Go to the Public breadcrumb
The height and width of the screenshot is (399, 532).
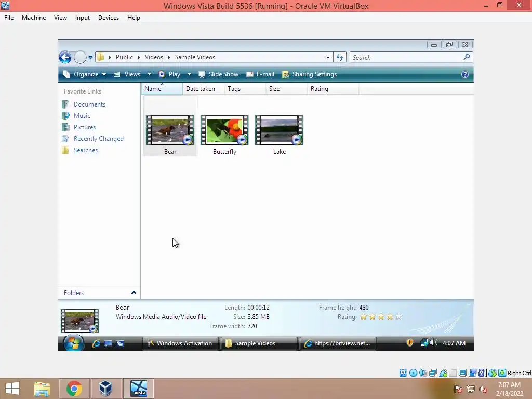tap(124, 57)
